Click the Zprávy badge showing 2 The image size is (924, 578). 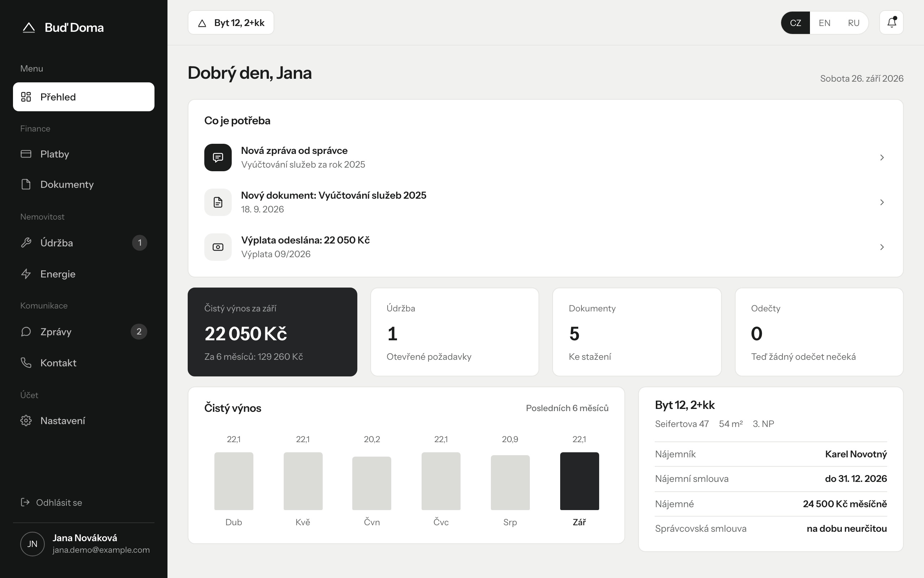click(139, 331)
